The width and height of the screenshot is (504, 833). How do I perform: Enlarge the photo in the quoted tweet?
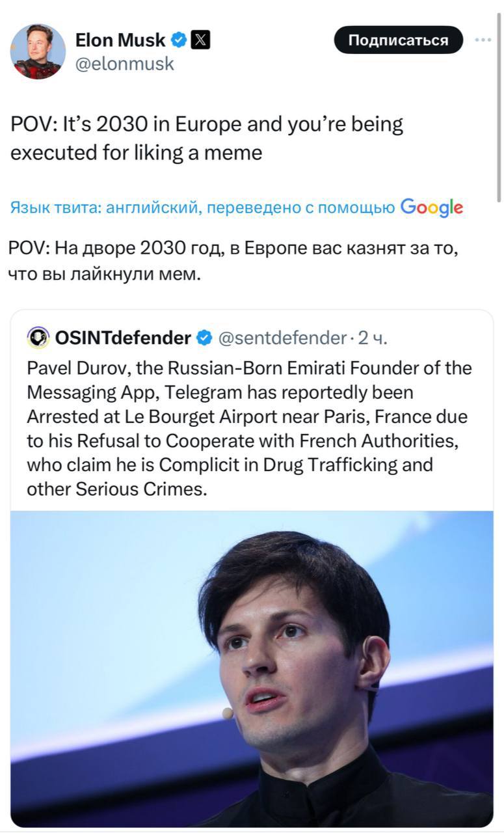pos(252,668)
